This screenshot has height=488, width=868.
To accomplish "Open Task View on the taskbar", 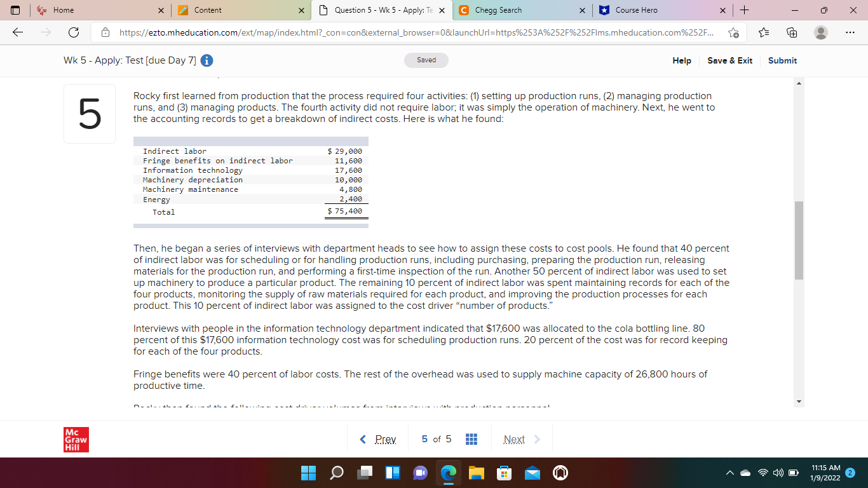I will point(364,473).
